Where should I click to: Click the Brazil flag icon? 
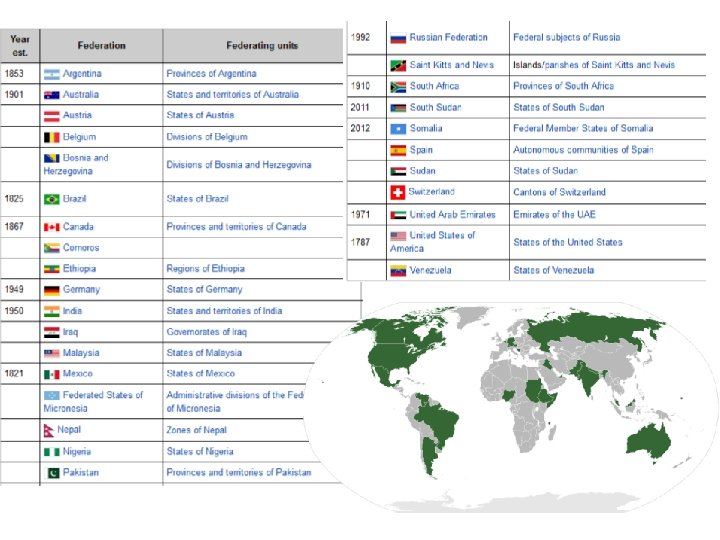[x=52, y=199]
